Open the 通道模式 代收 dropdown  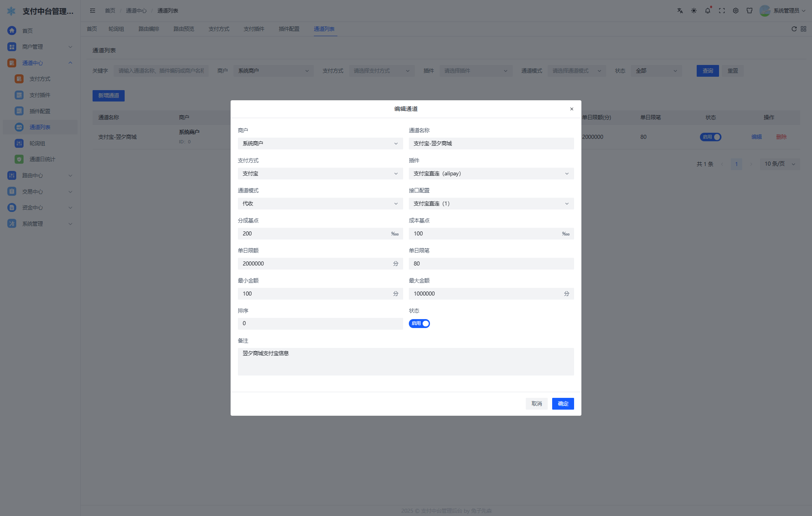pyautogui.click(x=320, y=203)
